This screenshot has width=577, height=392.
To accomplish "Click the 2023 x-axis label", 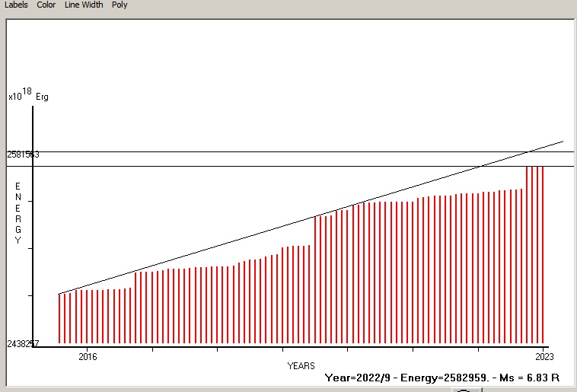I will 544,356.
